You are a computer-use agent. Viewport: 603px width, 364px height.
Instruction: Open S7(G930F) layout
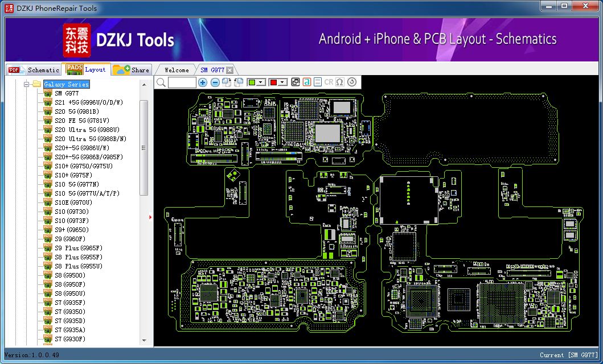[70, 339]
